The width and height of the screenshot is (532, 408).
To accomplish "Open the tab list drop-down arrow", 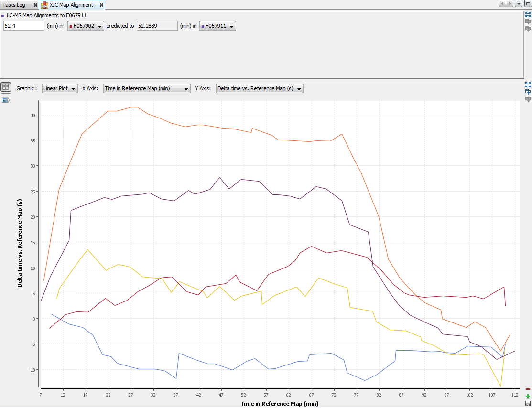I will pos(519,4).
